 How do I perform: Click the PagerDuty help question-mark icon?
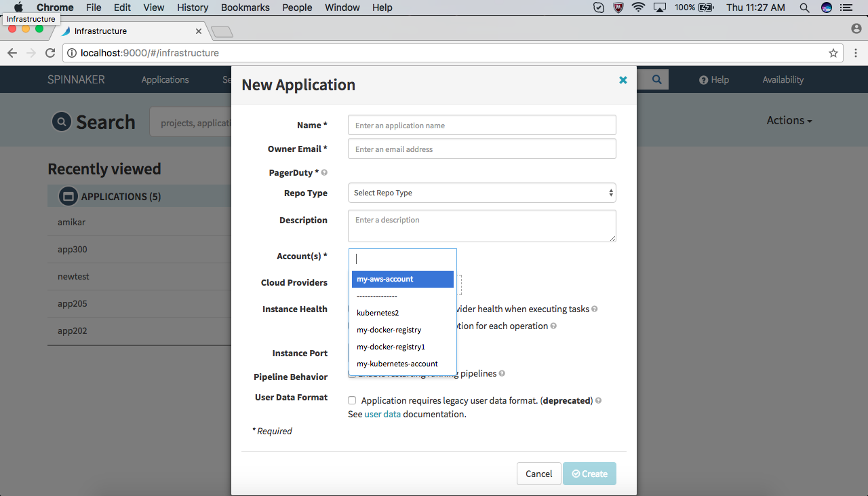[x=324, y=173]
